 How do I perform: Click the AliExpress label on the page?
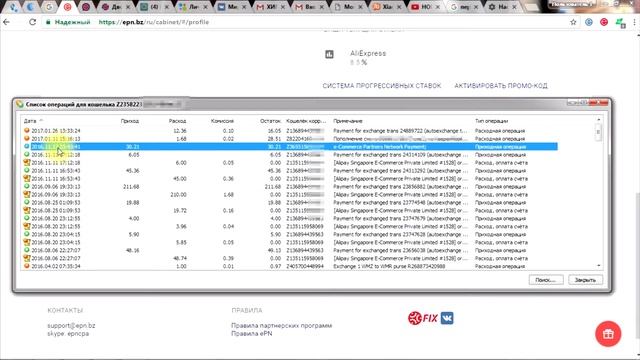(x=368, y=53)
